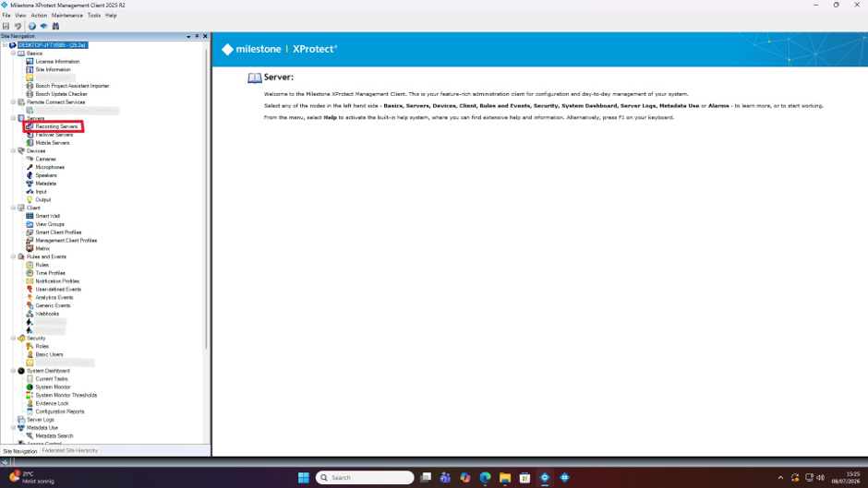868x488 pixels.
Task: Select Failover Servers in the tree
Action: [54, 135]
